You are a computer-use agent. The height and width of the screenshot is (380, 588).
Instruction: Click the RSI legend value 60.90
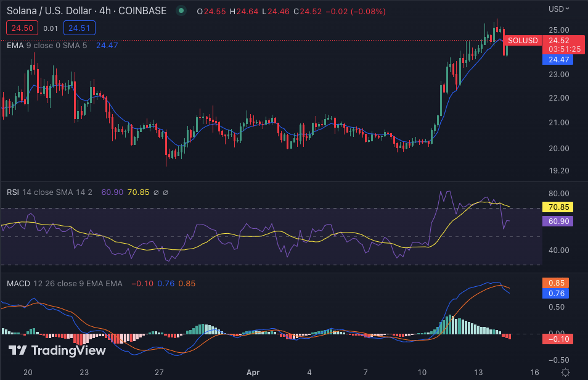point(112,192)
